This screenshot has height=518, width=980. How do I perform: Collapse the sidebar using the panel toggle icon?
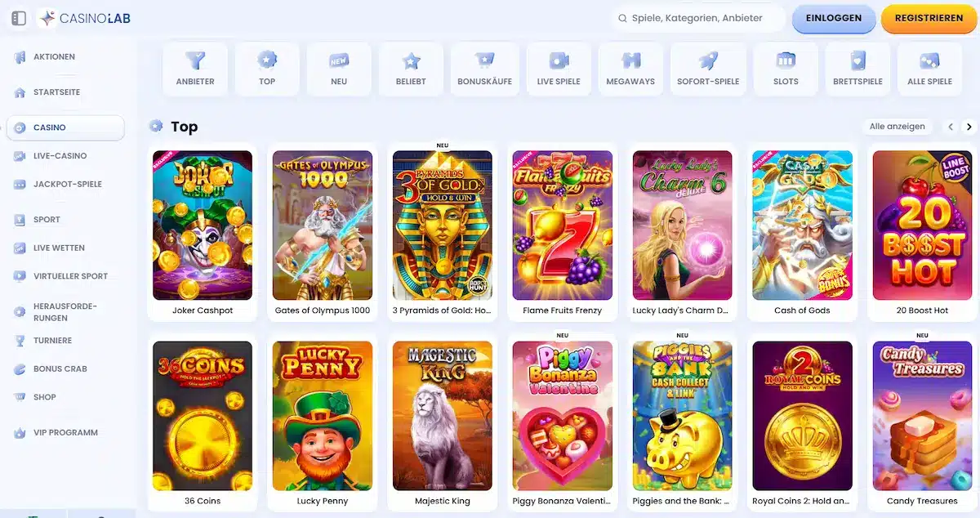coord(19,18)
